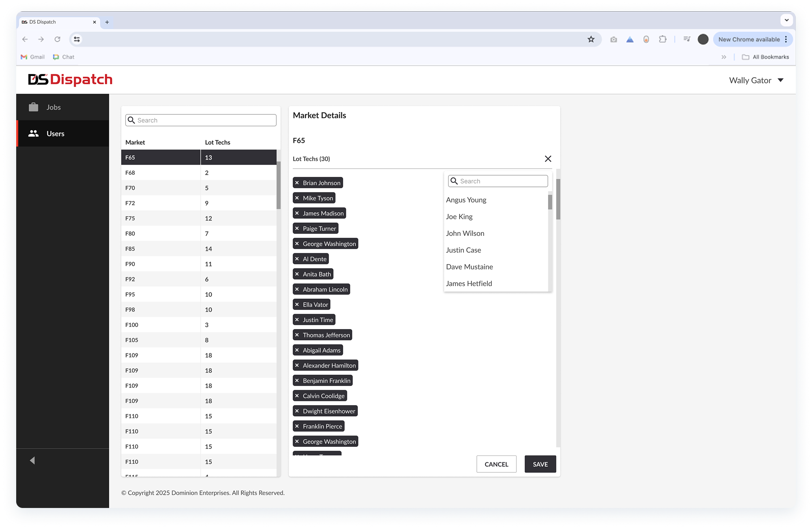The width and height of the screenshot is (812, 529).
Task: Collapse the sidebar with left arrow
Action: [x=32, y=460]
